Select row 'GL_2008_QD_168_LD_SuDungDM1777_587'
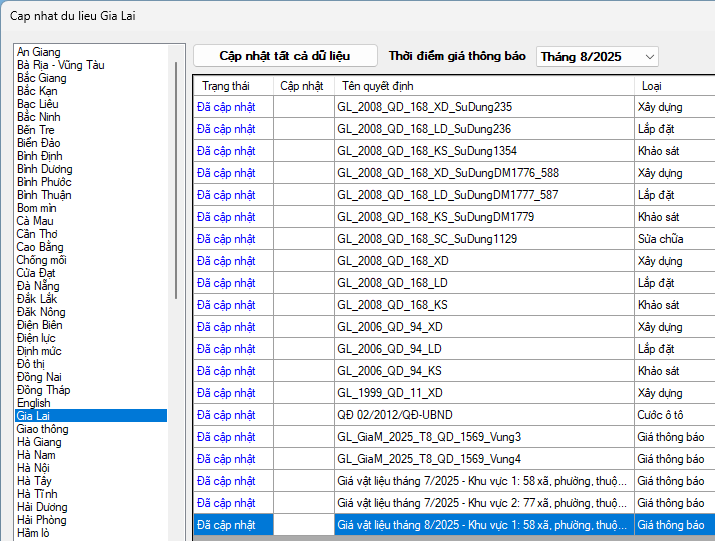This screenshot has width=715, height=541. click(454, 195)
